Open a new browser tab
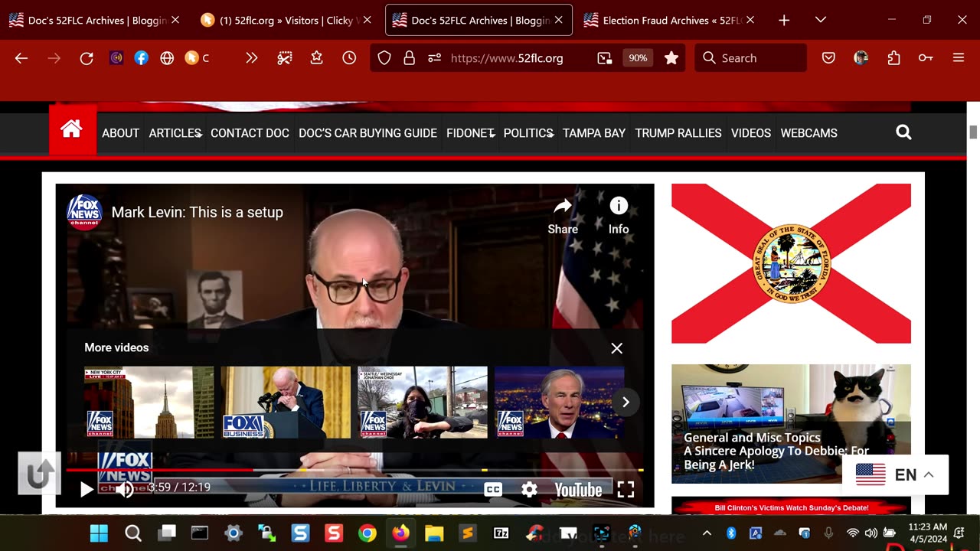Viewport: 980px width, 551px height. pos(784,21)
